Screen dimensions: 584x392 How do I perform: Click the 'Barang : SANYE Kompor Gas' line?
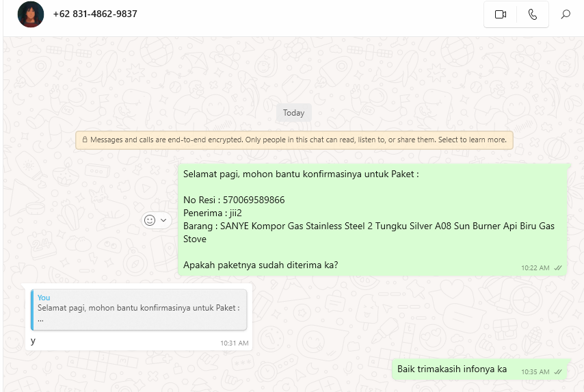pos(369,233)
